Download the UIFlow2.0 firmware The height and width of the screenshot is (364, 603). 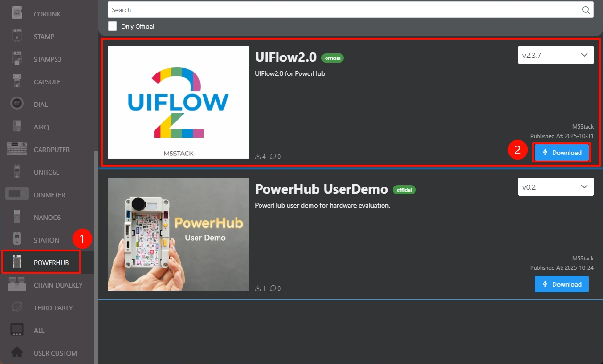click(x=562, y=153)
